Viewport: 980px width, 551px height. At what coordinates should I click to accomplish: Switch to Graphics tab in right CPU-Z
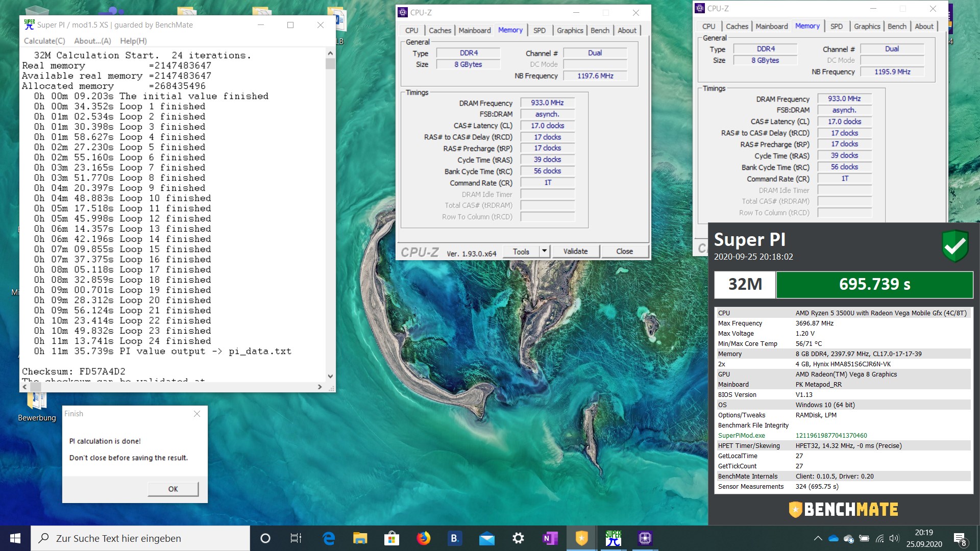pos(867,27)
